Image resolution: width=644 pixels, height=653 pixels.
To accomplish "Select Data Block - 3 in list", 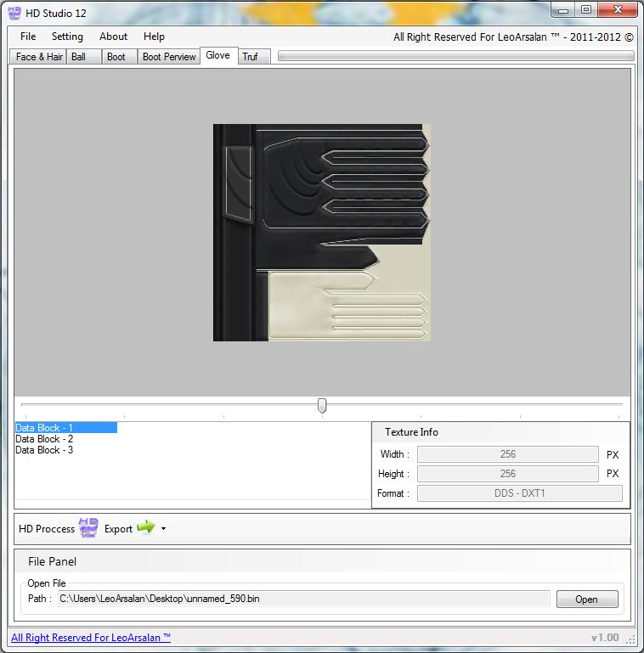I will tap(44, 450).
